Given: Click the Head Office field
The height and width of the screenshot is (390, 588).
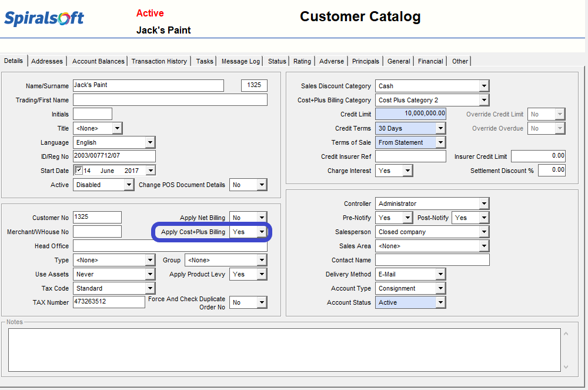Looking at the screenshot, I should [171, 246].
